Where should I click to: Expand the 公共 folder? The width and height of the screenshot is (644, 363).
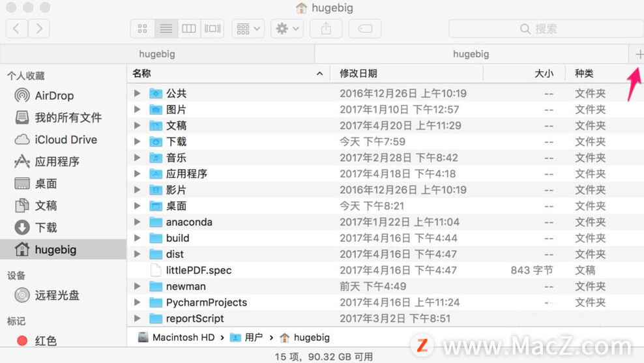pyautogui.click(x=137, y=93)
